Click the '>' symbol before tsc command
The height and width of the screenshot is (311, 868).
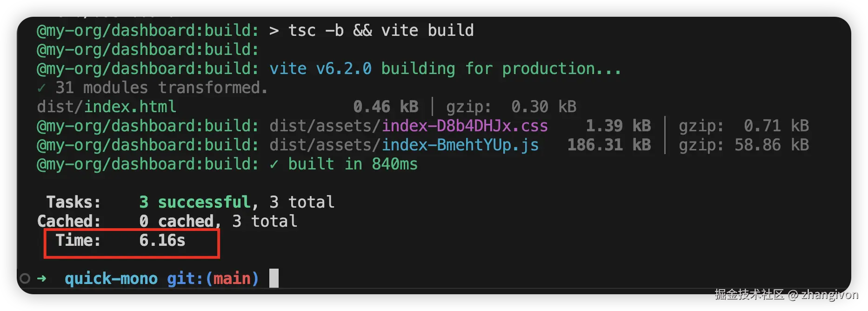(274, 31)
